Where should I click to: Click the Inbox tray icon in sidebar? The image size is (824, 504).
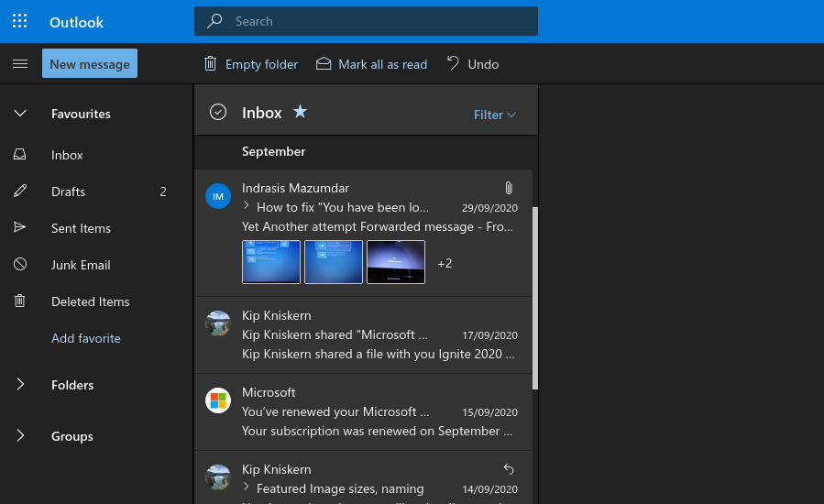[20, 154]
